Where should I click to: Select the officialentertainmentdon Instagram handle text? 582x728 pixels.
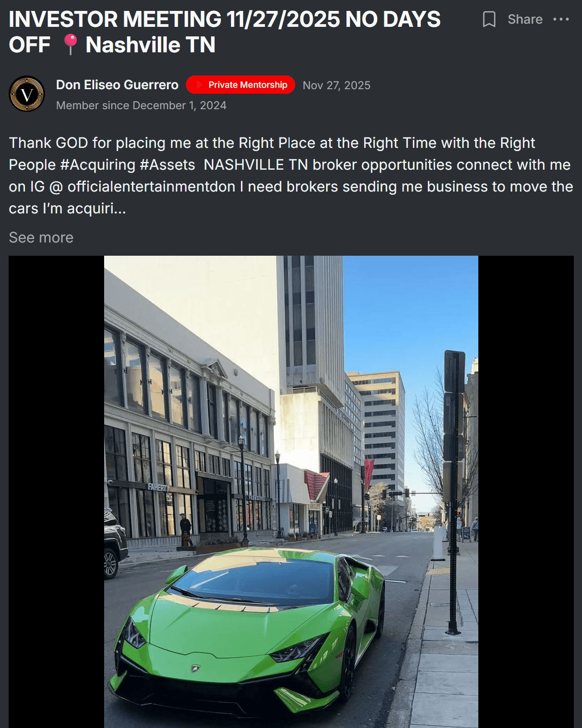(x=151, y=187)
